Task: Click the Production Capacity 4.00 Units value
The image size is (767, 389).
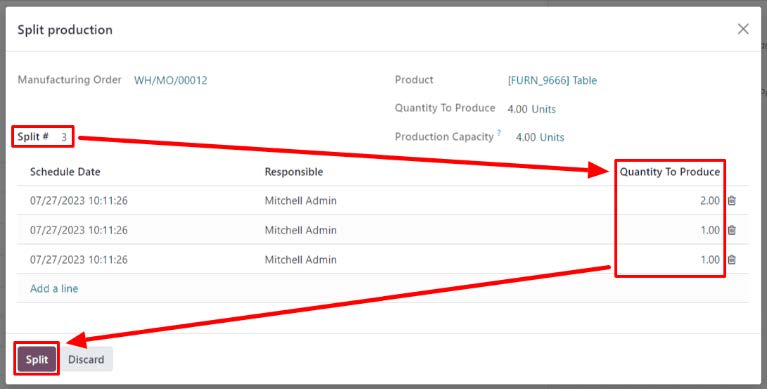Action: tap(540, 137)
